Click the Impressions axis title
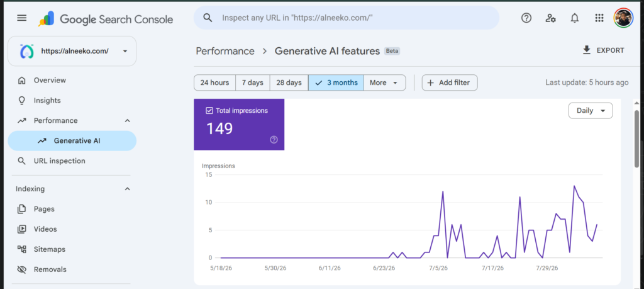 [218, 166]
